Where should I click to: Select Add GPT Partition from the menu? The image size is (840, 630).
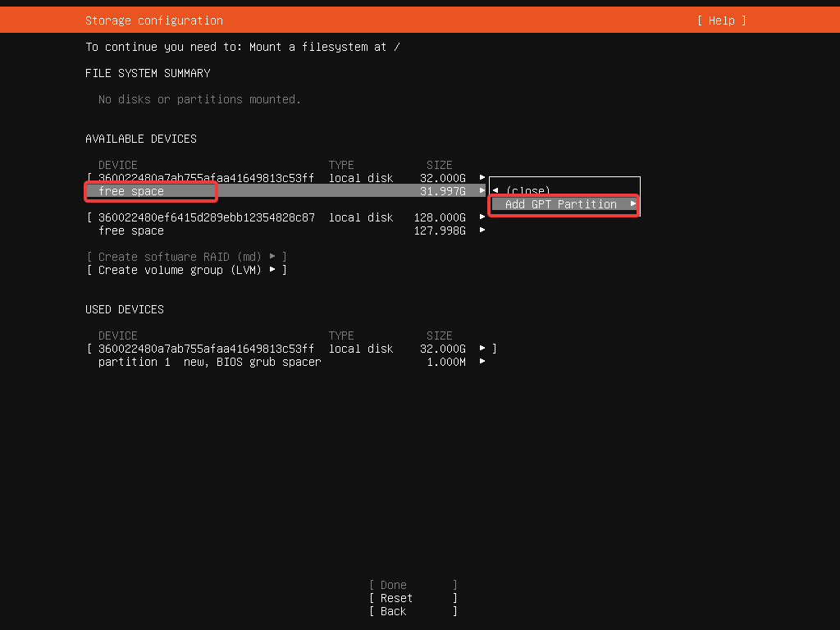(563, 204)
